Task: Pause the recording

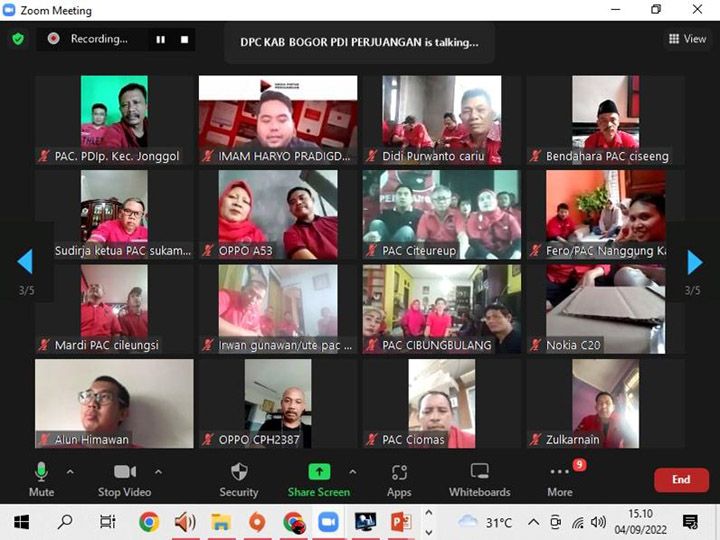Action: pos(160,39)
